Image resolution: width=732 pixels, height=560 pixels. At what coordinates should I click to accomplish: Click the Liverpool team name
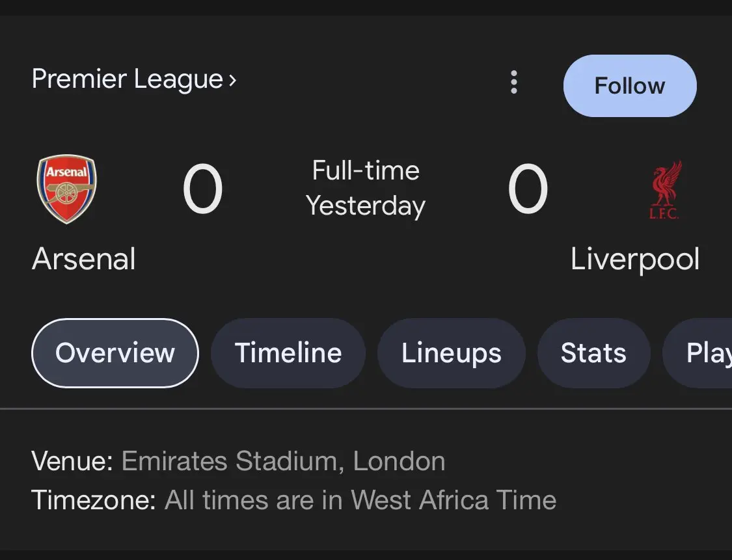click(x=635, y=259)
